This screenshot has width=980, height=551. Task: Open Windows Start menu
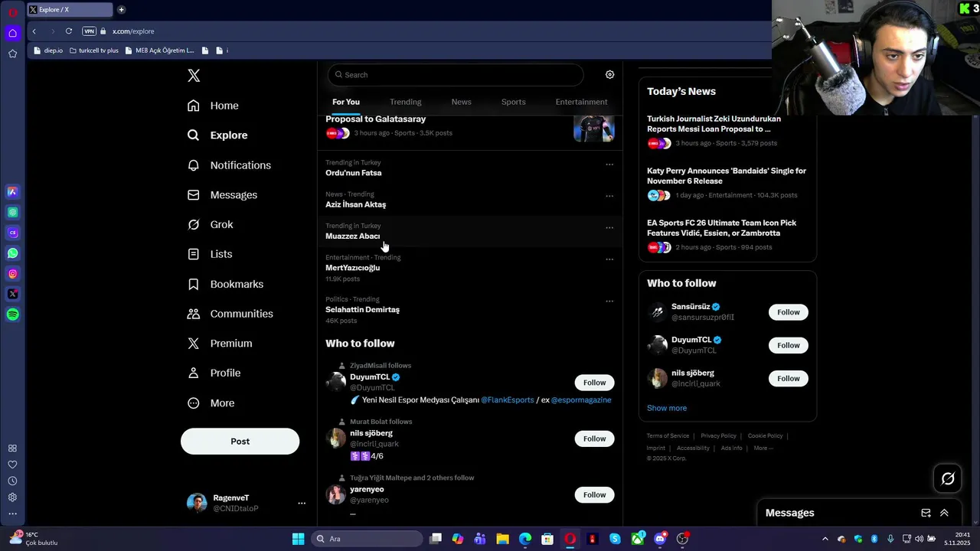click(298, 539)
